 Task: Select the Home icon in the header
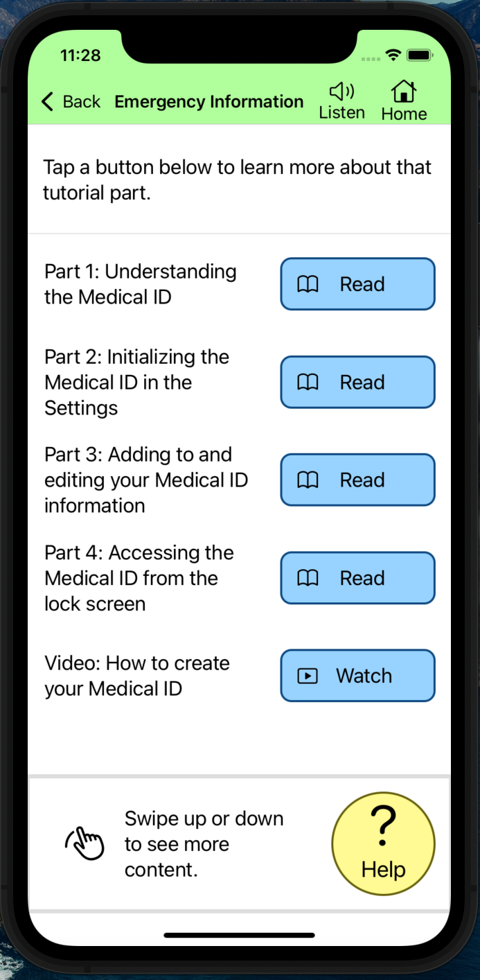tap(402, 90)
